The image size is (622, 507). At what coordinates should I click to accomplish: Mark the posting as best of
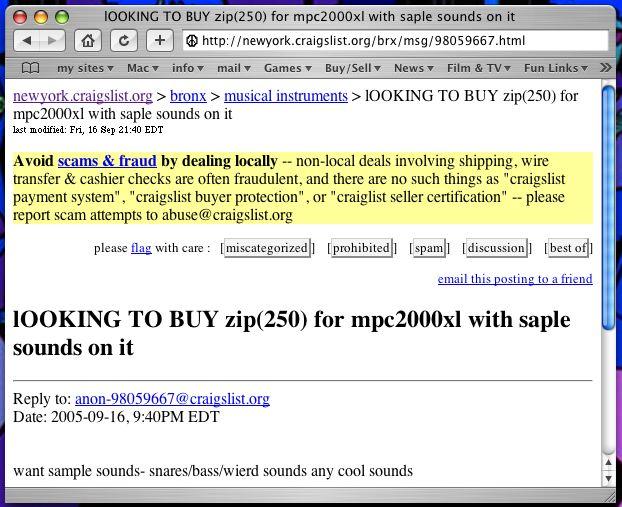click(x=568, y=248)
